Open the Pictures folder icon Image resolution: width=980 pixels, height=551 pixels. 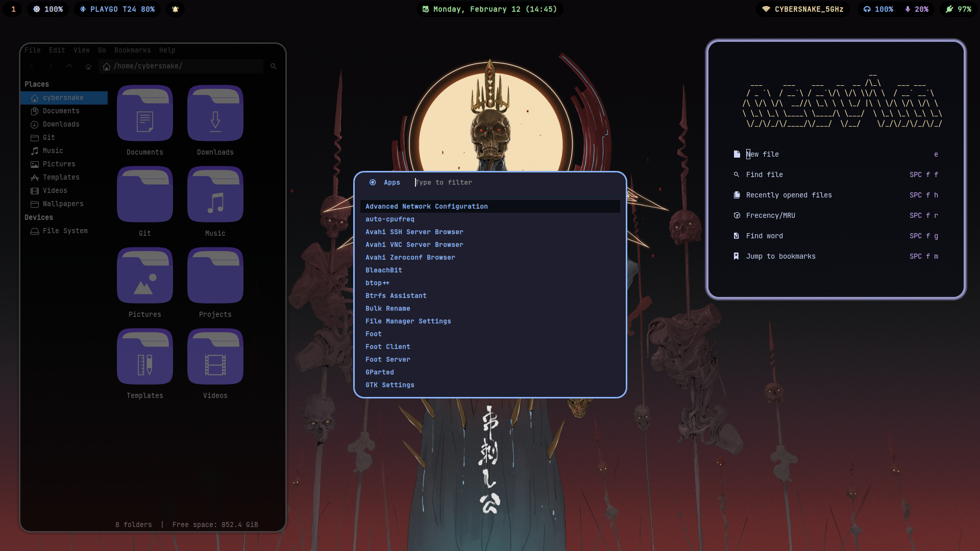tap(144, 275)
